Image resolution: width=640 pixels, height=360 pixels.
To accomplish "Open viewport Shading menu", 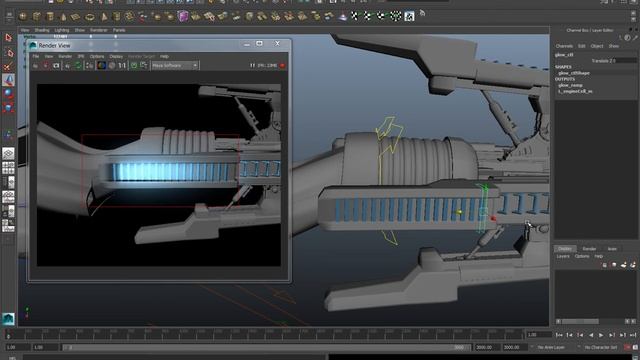I will click(x=42, y=30).
